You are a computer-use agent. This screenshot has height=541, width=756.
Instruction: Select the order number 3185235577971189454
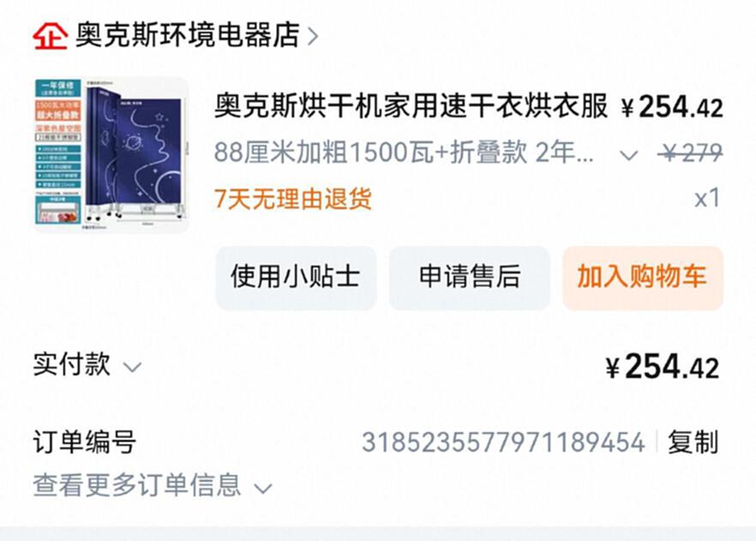coord(503,442)
